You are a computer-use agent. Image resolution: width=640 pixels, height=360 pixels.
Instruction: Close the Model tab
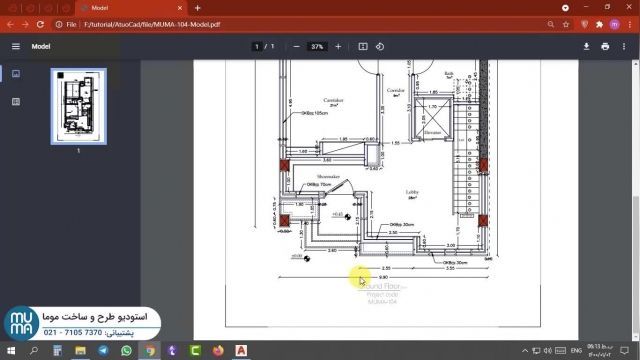click(180, 8)
